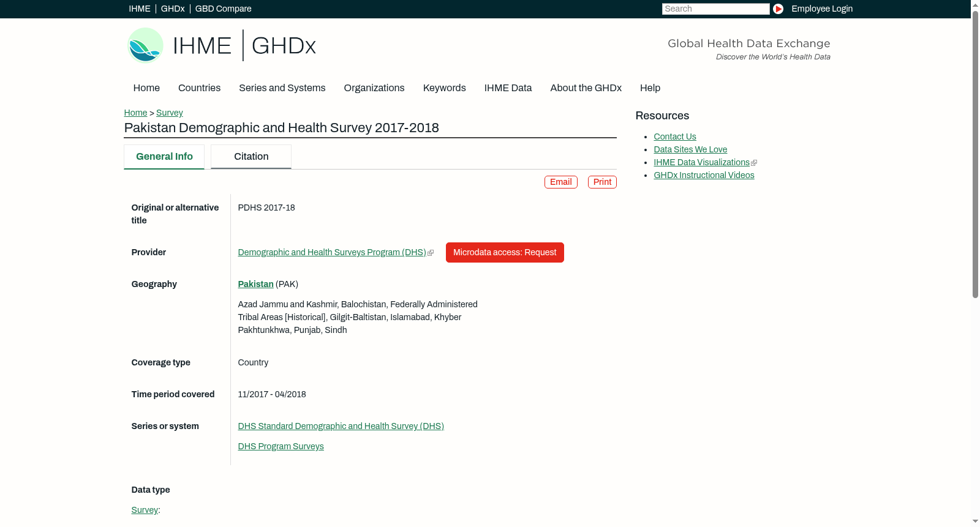The width and height of the screenshot is (980, 527).
Task: Click the Pakistan Demographic and Health Survey heading
Action: point(282,128)
